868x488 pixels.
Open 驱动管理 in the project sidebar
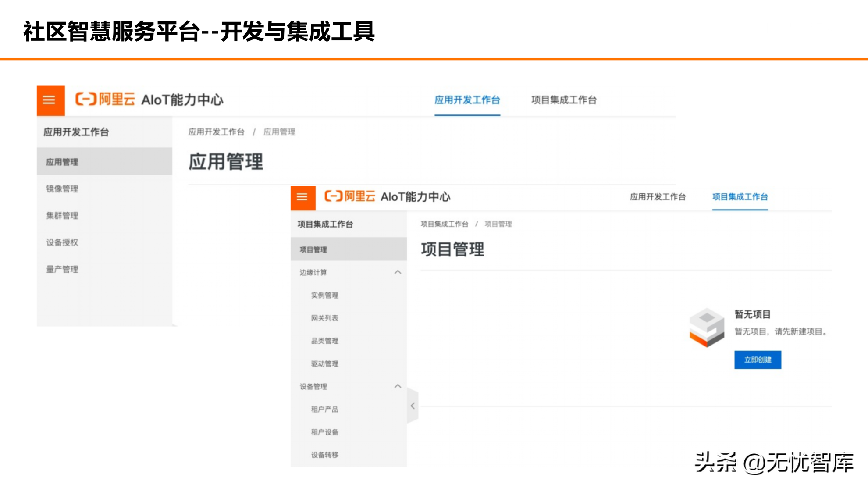click(x=324, y=363)
